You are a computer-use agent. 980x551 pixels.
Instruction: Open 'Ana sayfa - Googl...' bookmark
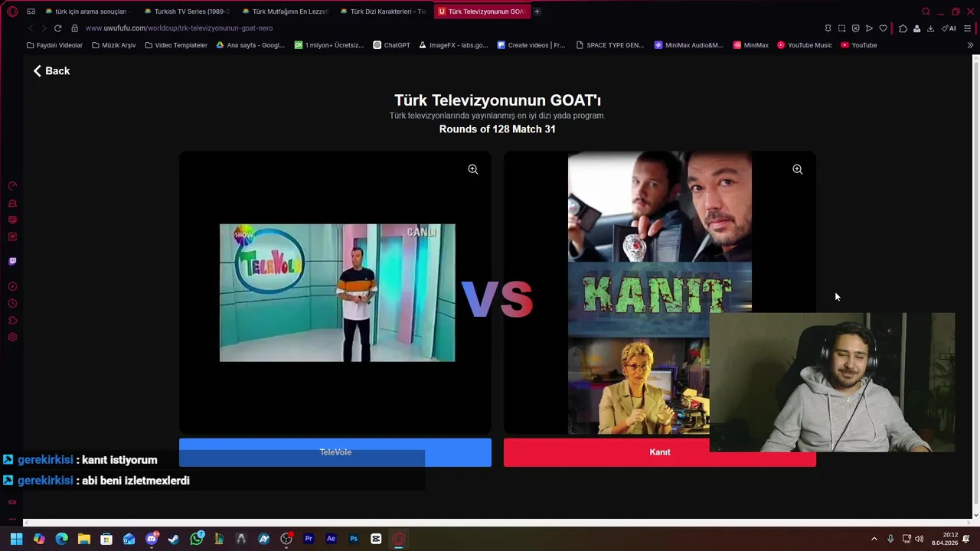(x=250, y=45)
